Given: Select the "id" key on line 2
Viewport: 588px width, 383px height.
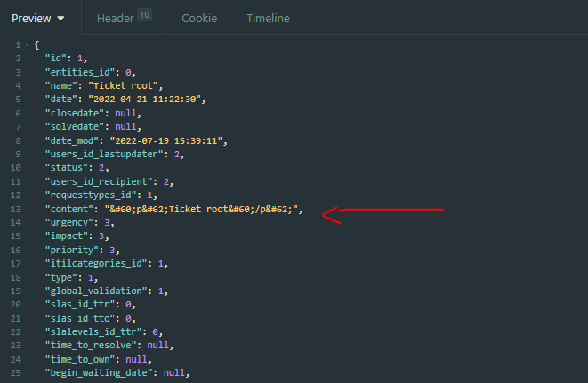Looking at the screenshot, I should 56,58.
